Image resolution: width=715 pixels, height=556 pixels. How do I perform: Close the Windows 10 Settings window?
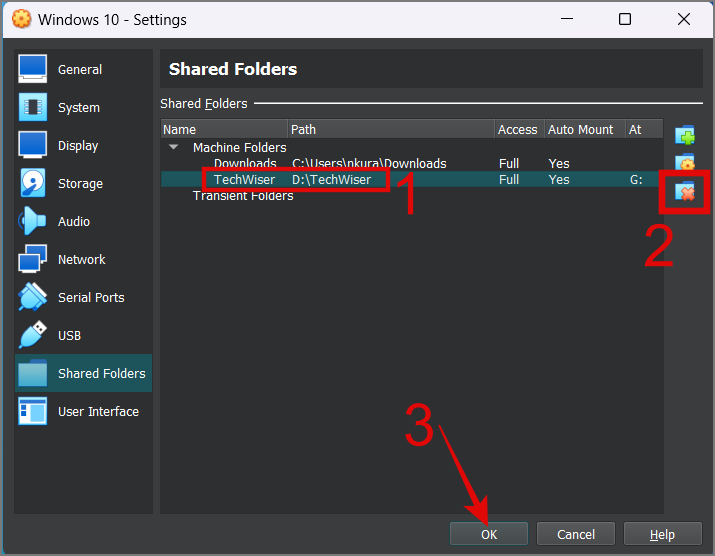pyautogui.click(x=684, y=19)
